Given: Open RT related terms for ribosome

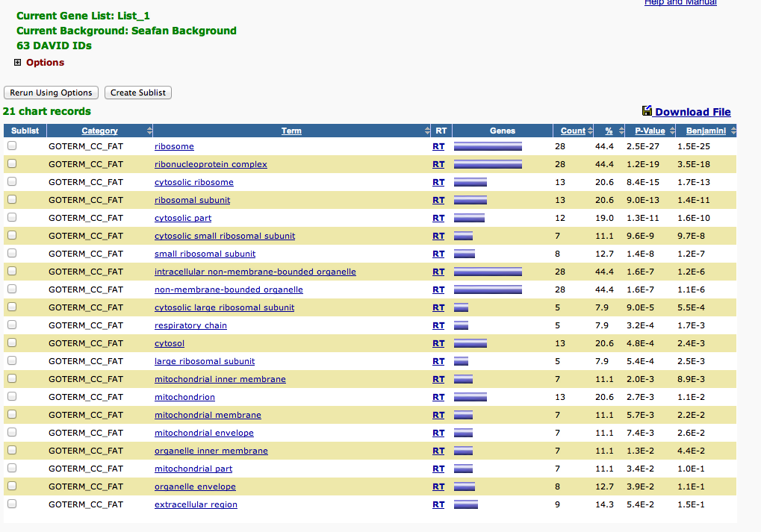Looking at the screenshot, I should click(438, 146).
